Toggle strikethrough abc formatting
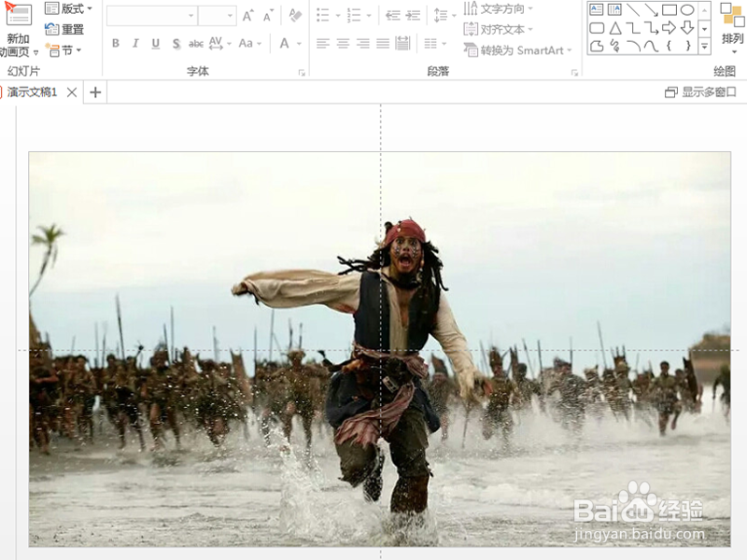This screenshot has height=560, width=747. coord(196,44)
